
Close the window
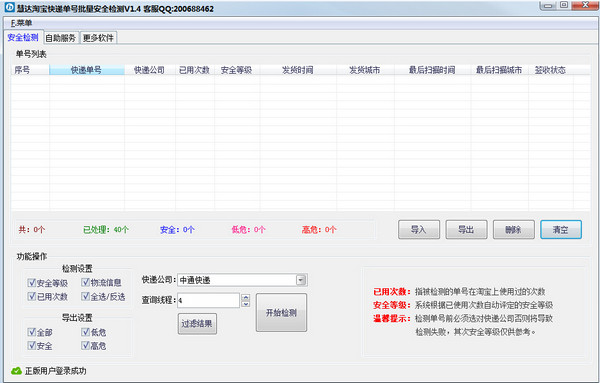[x=585, y=5]
